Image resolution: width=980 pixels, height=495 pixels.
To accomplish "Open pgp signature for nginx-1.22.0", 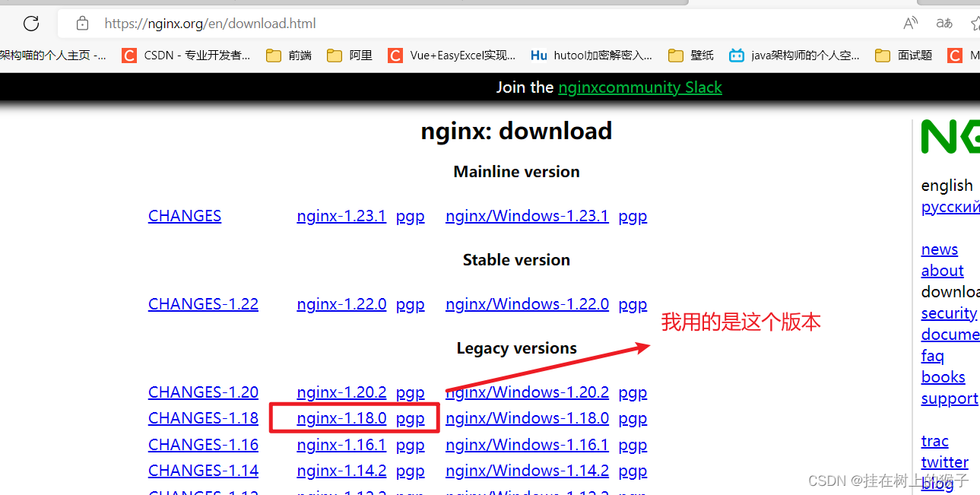I will coord(410,304).
